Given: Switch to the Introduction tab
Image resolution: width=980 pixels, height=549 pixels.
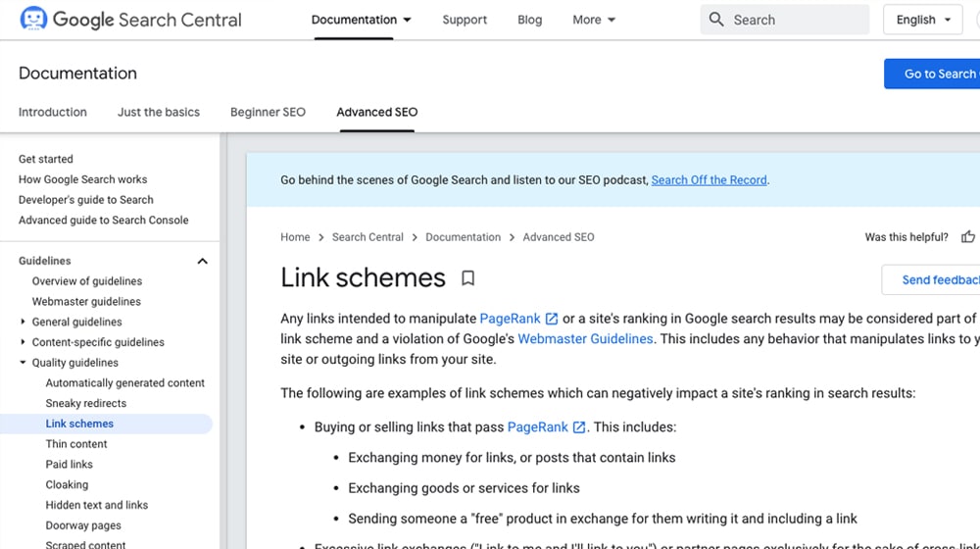Looking at the screenshot, I should pyautogui.click(x=53, y=112).
